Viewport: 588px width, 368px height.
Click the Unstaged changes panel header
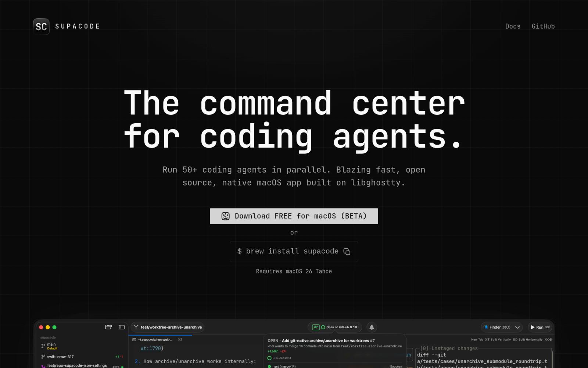click(x=449, y=348)
